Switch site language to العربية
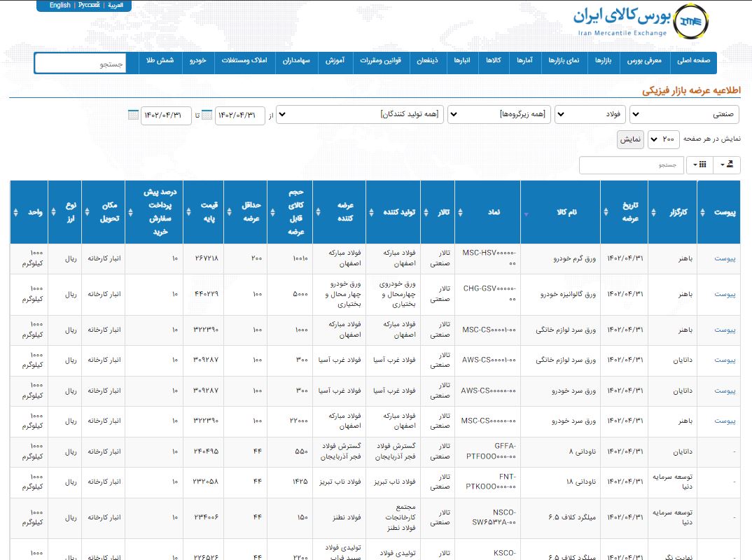 [116, 6]
